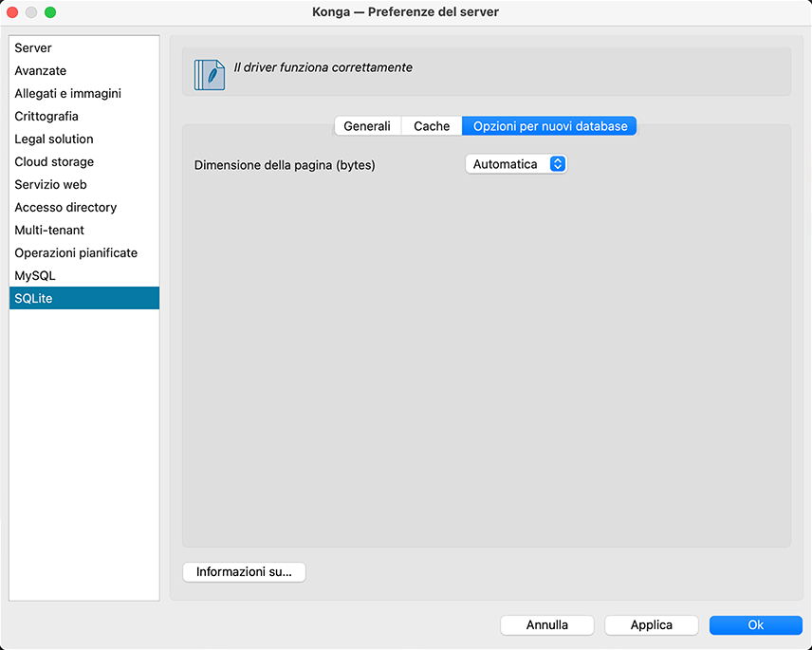The image size is (812, 650).
Task: Open Legal solution preferences
Action: [x=54, y=139]
